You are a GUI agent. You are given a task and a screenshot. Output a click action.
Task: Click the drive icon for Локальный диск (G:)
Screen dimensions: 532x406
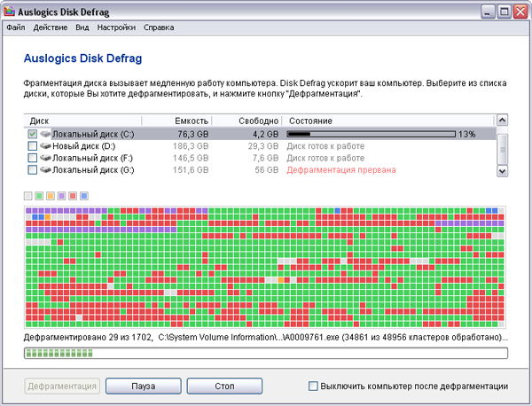tap(45, 169)
